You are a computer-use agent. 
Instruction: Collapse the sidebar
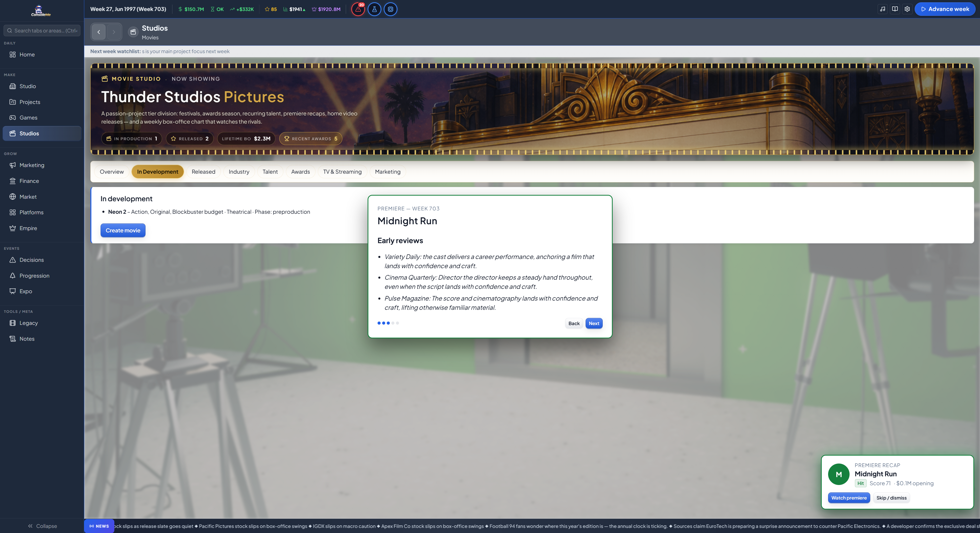pos(42,526)
